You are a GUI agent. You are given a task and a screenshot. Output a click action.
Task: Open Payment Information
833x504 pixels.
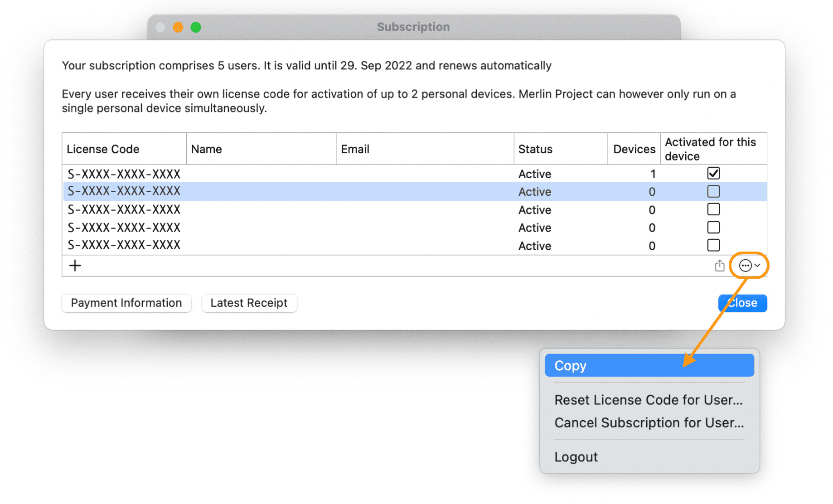click(126, 303)
